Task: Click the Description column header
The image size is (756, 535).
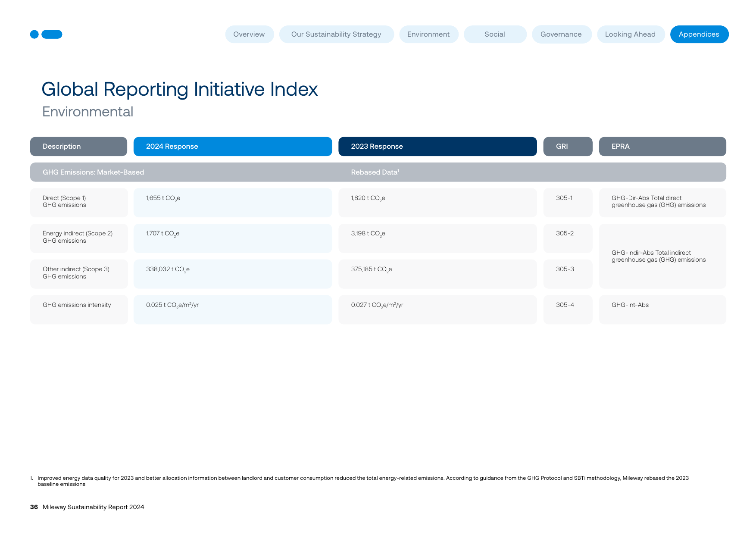Action: 78,147
